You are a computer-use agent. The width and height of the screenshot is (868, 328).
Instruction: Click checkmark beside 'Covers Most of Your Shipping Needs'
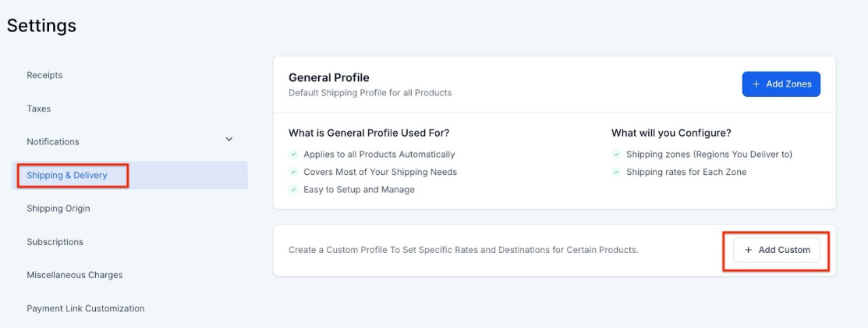pyautogui.click(x=293, y=172)
